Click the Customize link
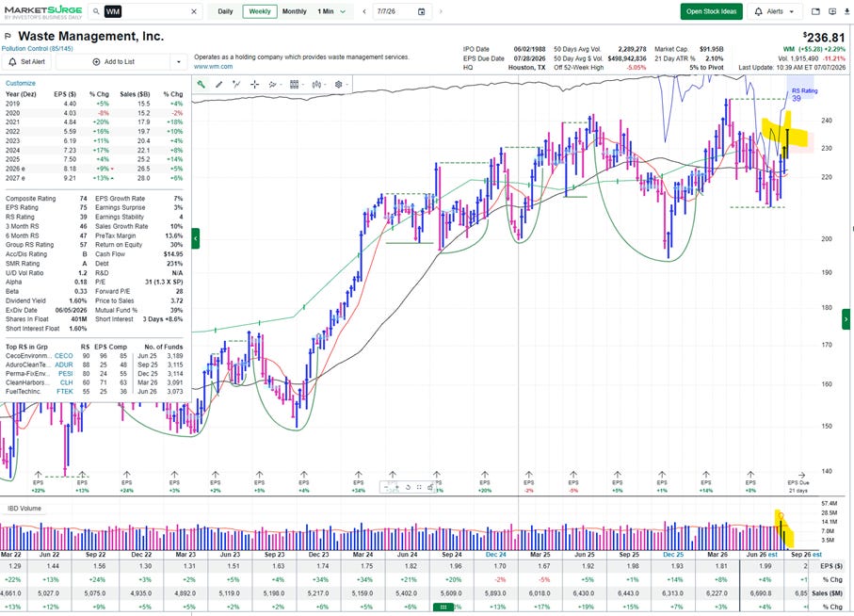Screen dimensions: 854x616 pyautogui.click(x=20, y=83)
